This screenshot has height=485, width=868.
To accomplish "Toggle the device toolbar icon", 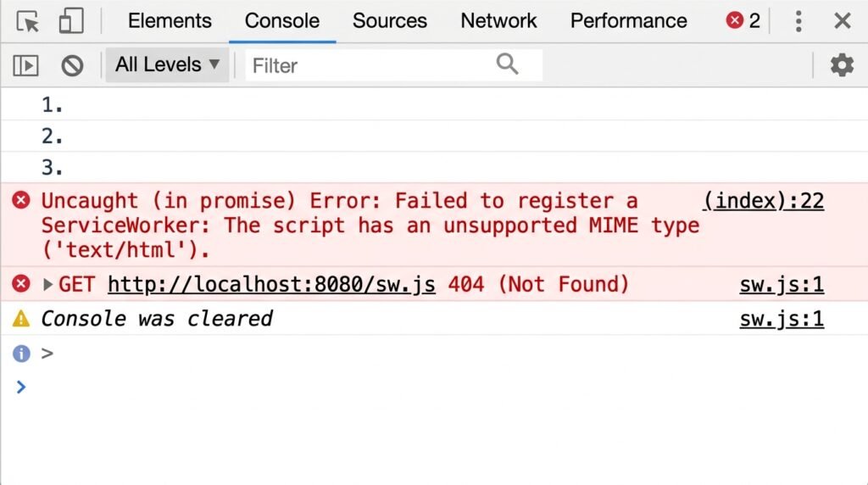I will 71,21.
